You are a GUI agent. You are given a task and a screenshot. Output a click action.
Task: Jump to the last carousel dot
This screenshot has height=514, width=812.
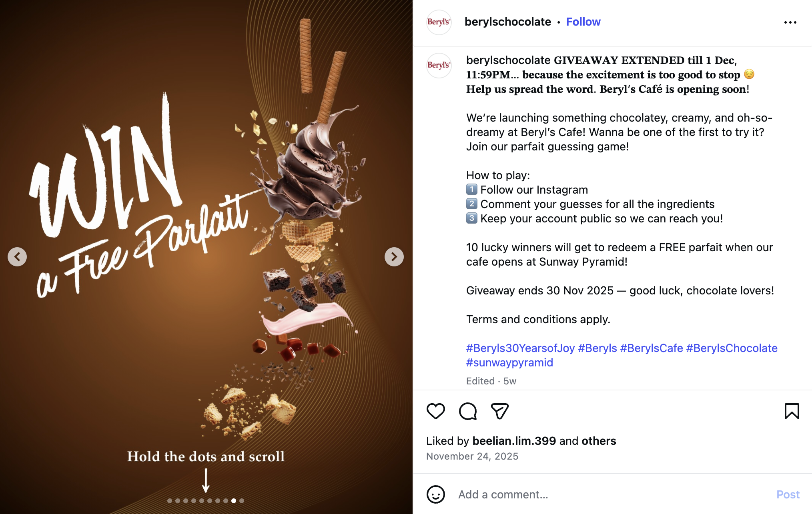click(x=242, y=501)
